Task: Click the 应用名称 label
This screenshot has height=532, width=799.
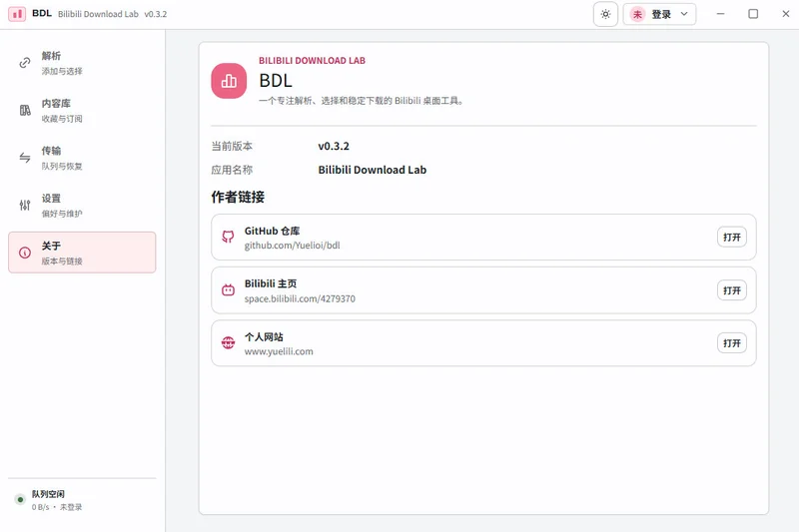Action: pos(232,170)
